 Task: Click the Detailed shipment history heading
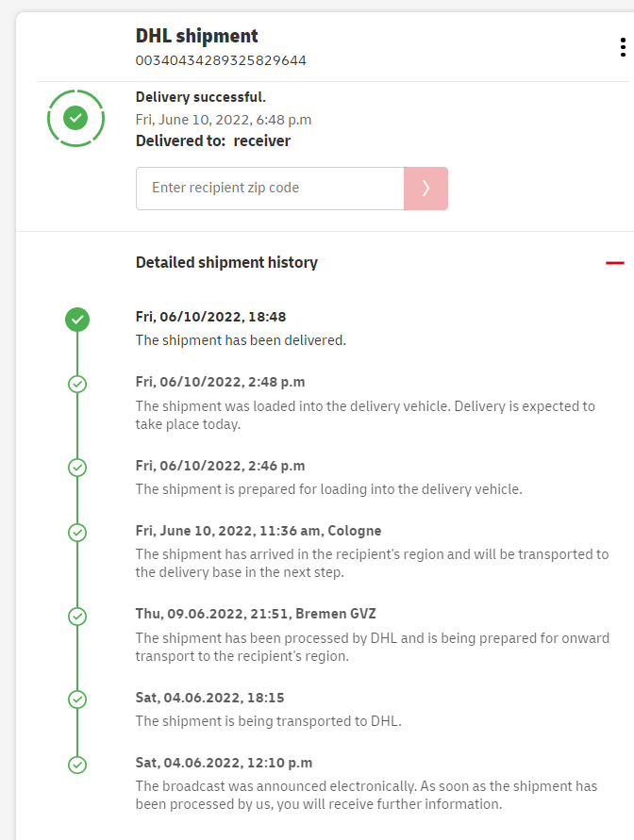coord(226,263)
